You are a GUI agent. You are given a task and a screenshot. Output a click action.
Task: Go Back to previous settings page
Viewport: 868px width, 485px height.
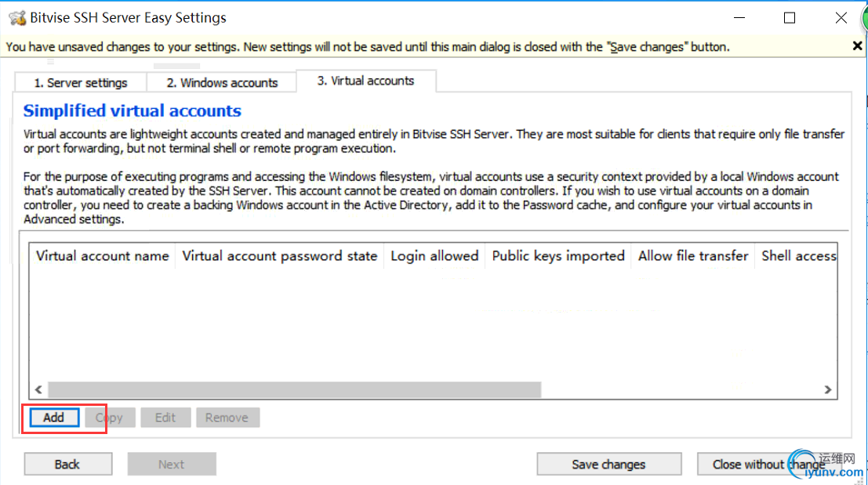click(x=67, y=464)
